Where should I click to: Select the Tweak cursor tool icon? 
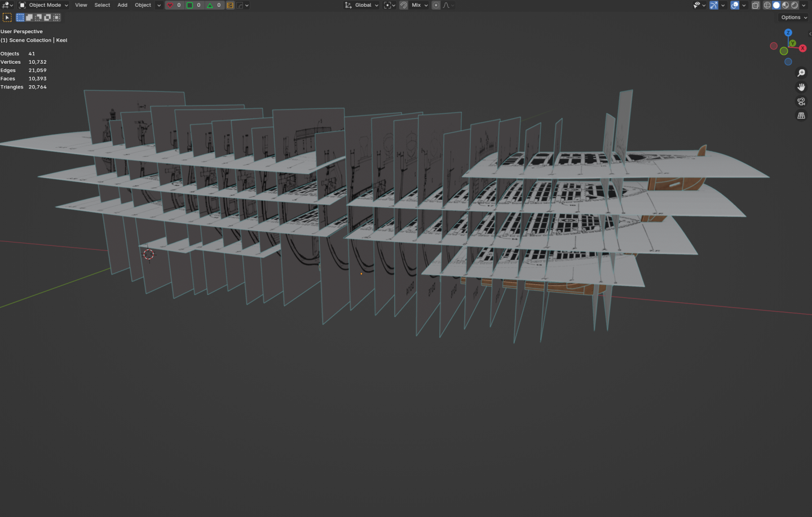(x=7, y=17)
